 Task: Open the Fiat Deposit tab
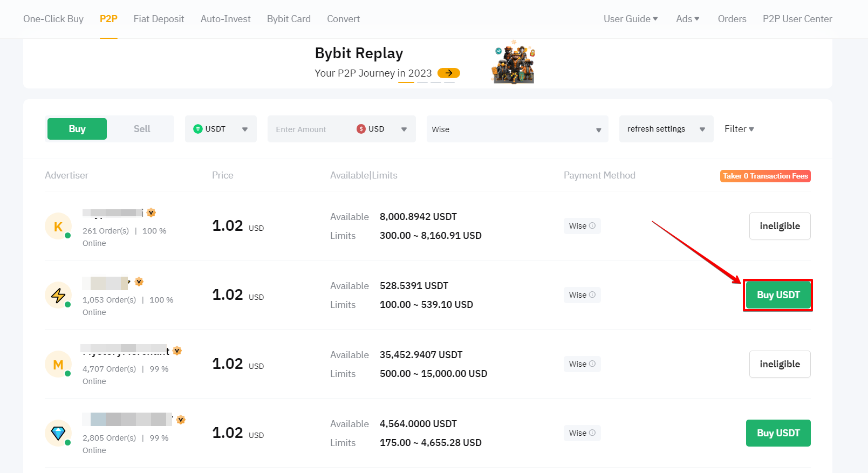pos(159,19)
